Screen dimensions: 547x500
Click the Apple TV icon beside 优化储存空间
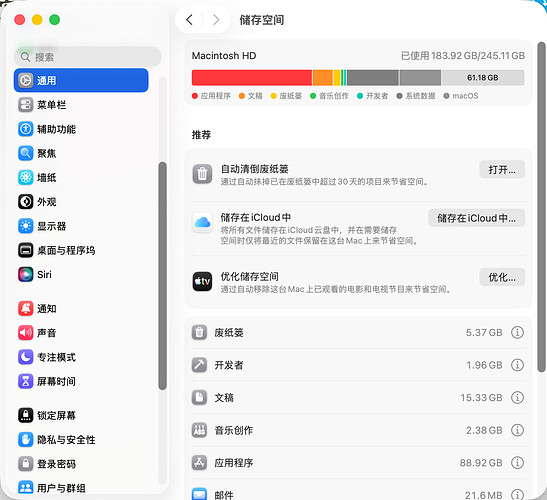click(202, 281)
